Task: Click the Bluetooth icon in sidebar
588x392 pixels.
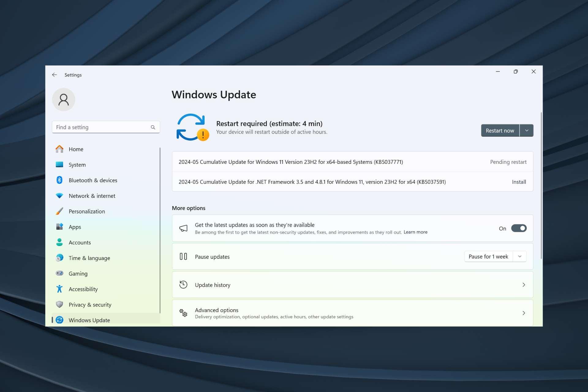Action: pos(59,180)
